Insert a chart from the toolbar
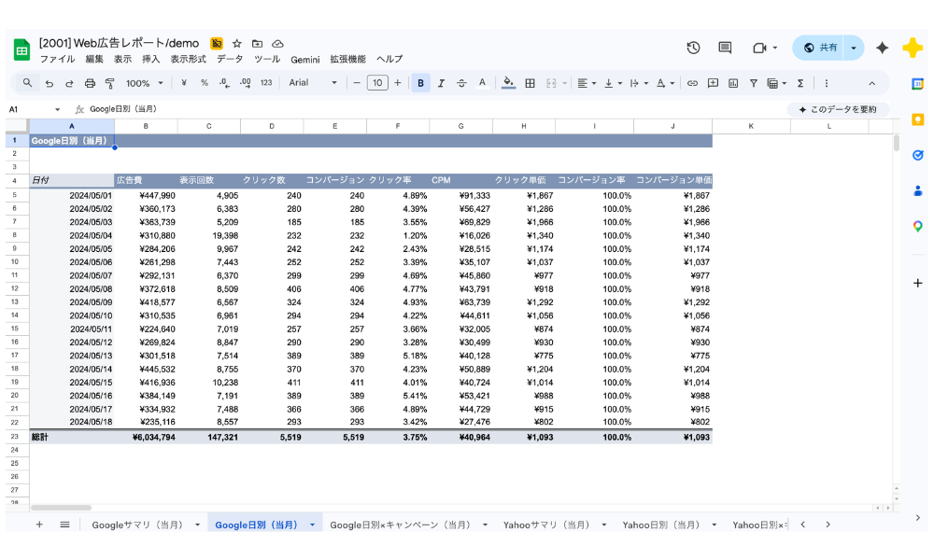 coord(733,83)
